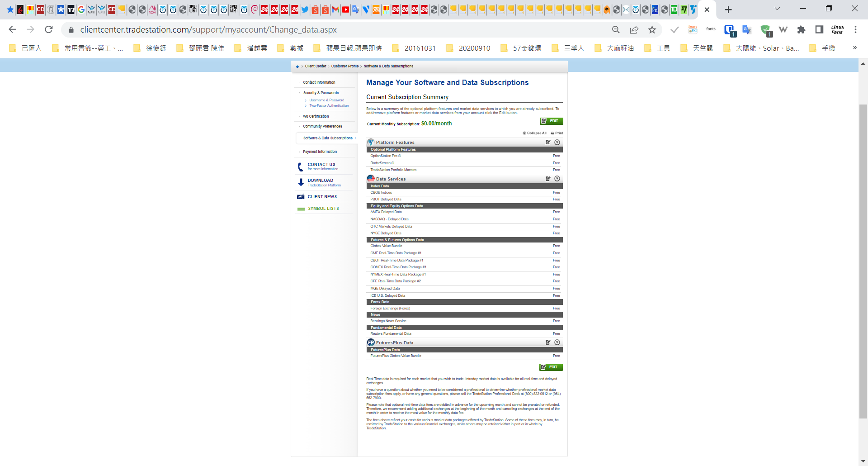This screenshot has width=868, height=466.
Task: Click the fonts extension icon
Action: (711, 29)
